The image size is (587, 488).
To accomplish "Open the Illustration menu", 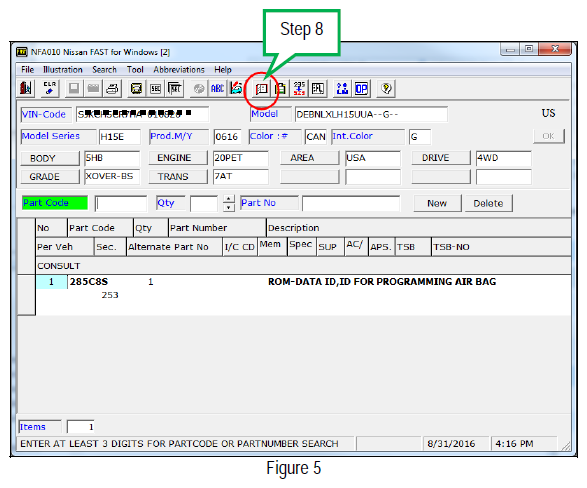I will (x=63, y=70).
